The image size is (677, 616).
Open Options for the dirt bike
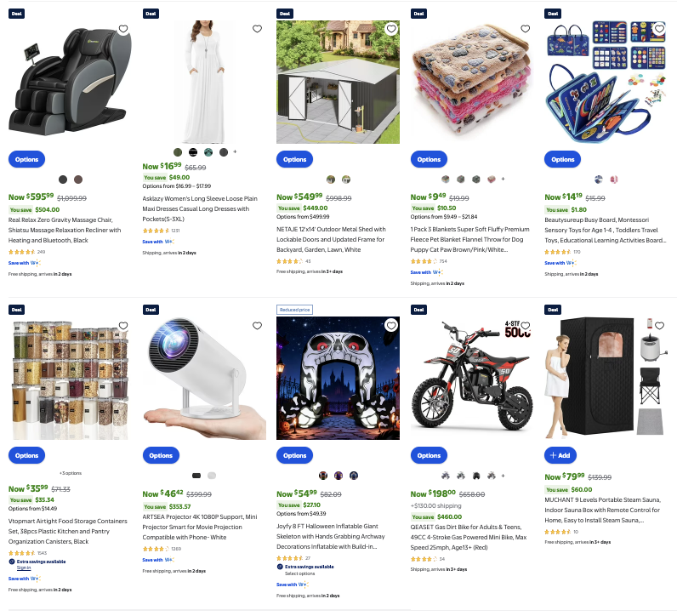tap(429, 455)
